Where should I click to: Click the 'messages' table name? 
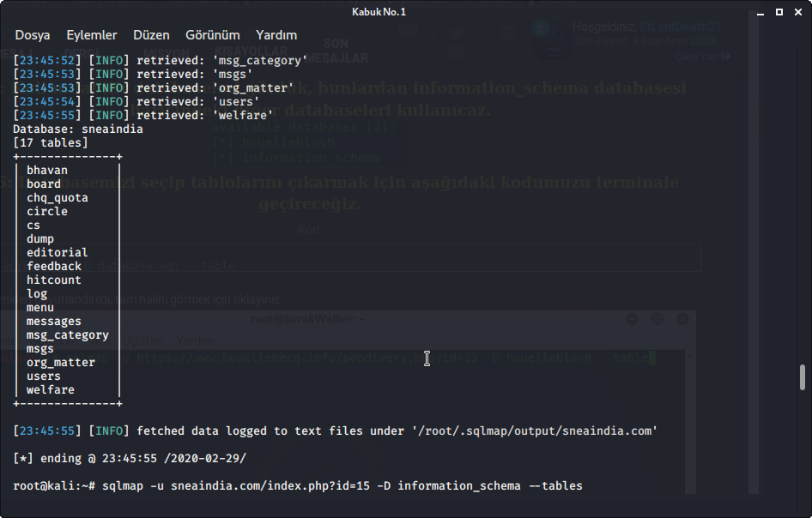click(54, 322)
